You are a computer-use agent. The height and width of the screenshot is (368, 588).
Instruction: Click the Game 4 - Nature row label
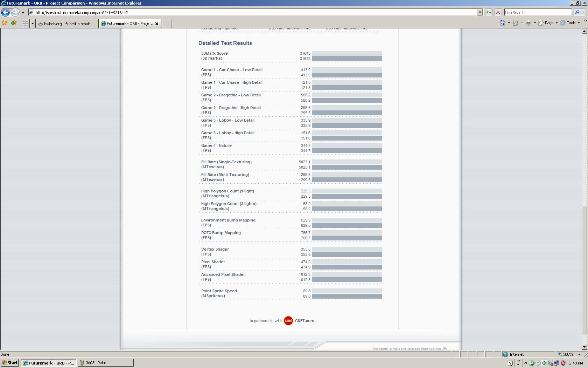216,145
